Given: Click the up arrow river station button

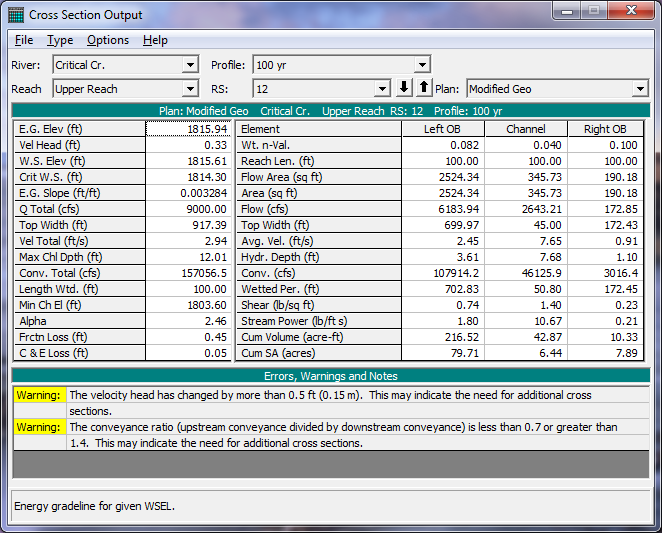Looking at the screenshot, I should coord(423,88).
